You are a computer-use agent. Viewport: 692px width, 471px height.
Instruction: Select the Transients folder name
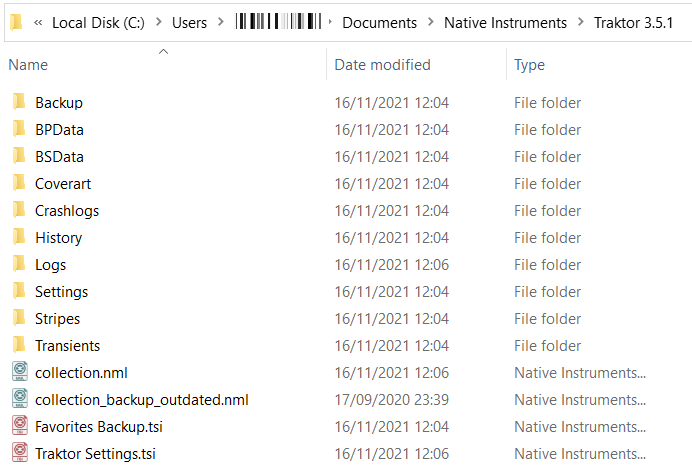click(68, 346)
